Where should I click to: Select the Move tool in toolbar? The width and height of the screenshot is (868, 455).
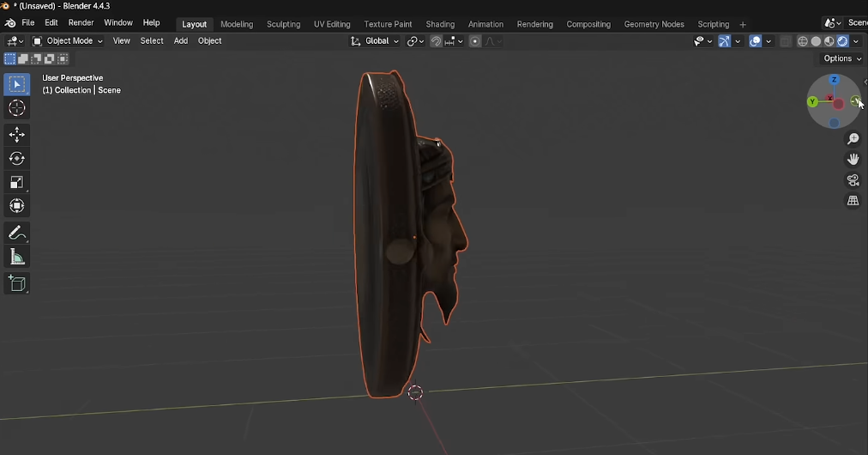coord(16,135)
